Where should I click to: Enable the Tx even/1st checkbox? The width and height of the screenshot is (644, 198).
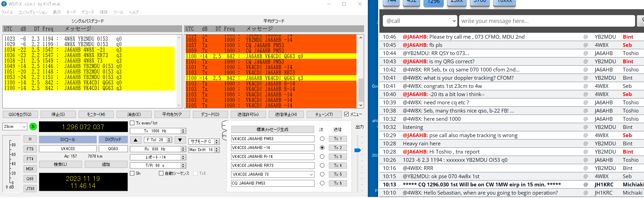point(132,123)
